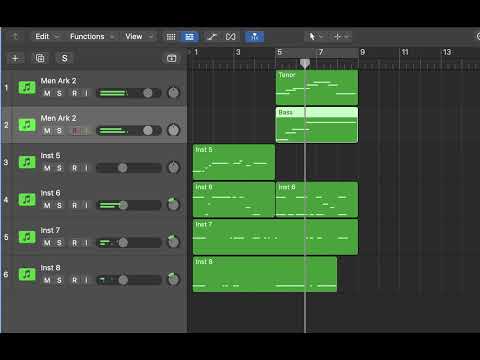Click the Inst 8 track instrument icon

coord(27,274)
